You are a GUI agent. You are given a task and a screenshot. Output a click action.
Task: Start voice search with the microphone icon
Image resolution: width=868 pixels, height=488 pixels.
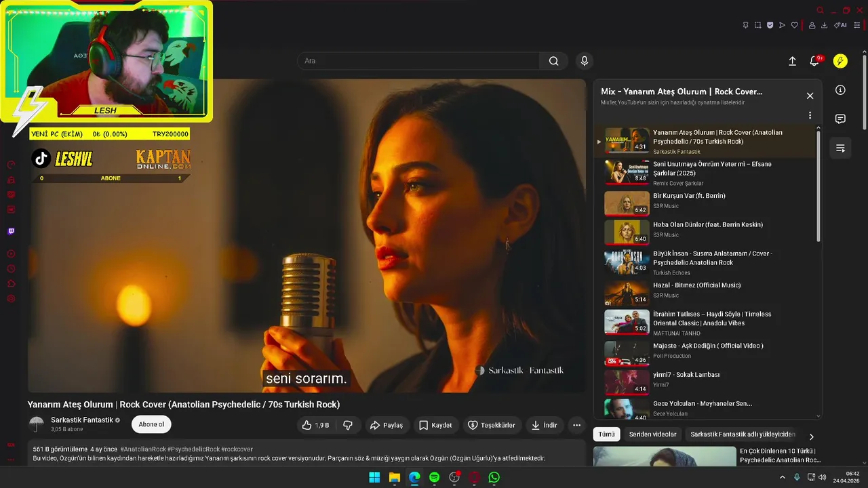pyautogui.click(x=585, y=61)
